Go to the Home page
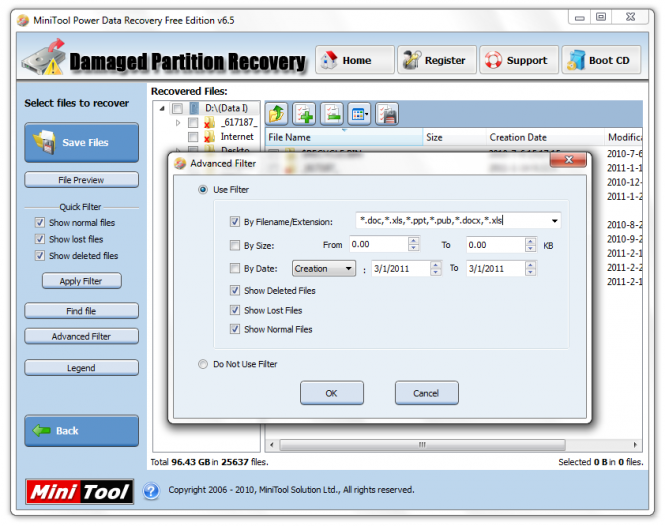 pyautogui.click(x=355, y=60)
